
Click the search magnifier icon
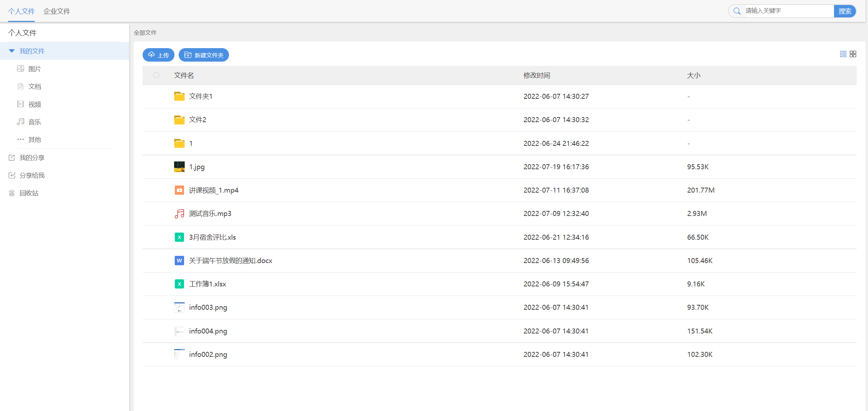[737, 11]
